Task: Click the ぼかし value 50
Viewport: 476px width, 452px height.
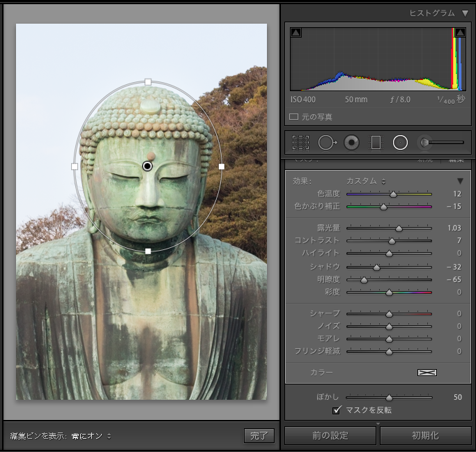Action: tap(458, 397)
